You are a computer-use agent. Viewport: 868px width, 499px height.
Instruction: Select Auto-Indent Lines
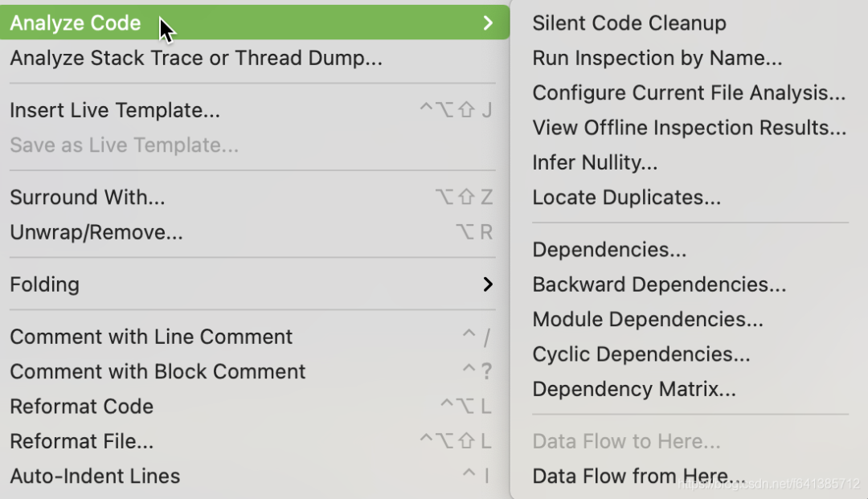tap(95, 476)
